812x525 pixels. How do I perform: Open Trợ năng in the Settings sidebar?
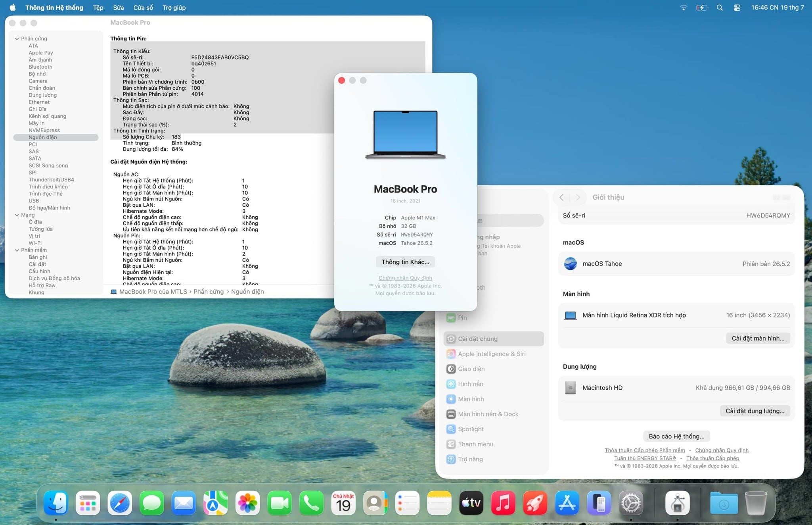pyautogui.click(x=494, y=459)
